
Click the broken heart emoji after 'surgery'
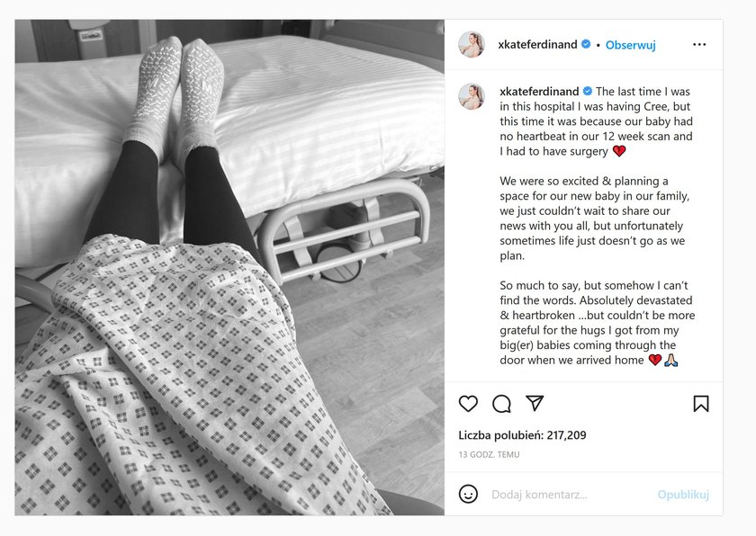(x=619, y=151)
